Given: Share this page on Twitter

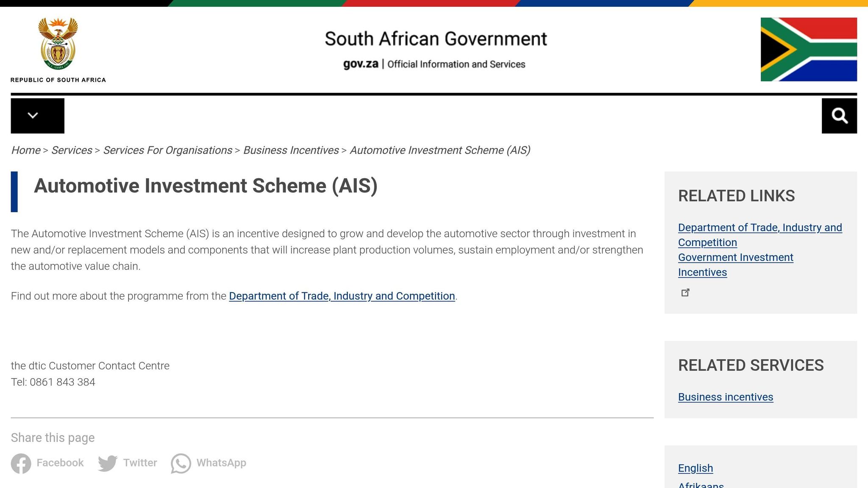Looking at the screenshot, I should tap(128, 463).
